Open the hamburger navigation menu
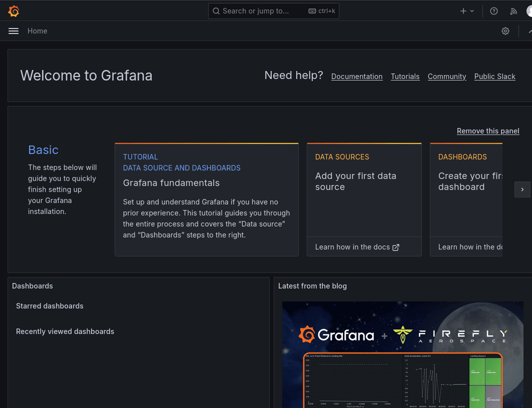This screenshot has width=532, height=408. pos(14,31)
